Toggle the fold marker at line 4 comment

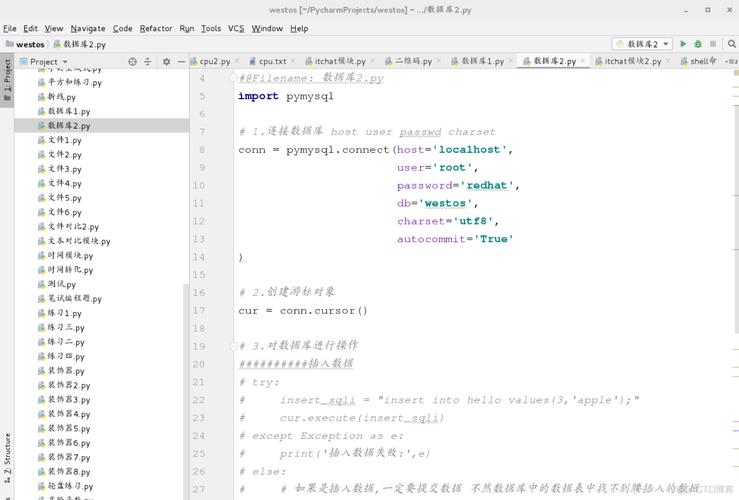coord(233,78)
